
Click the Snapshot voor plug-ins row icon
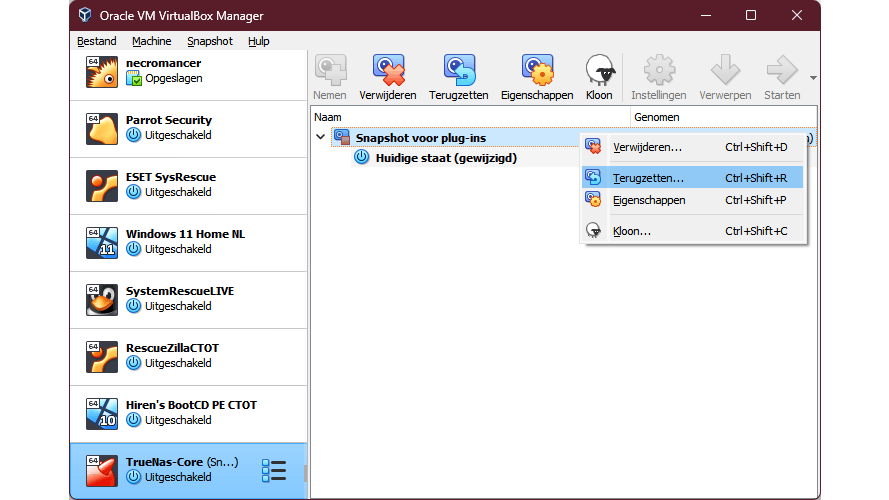pyautogui.click(x=342, y=137)
